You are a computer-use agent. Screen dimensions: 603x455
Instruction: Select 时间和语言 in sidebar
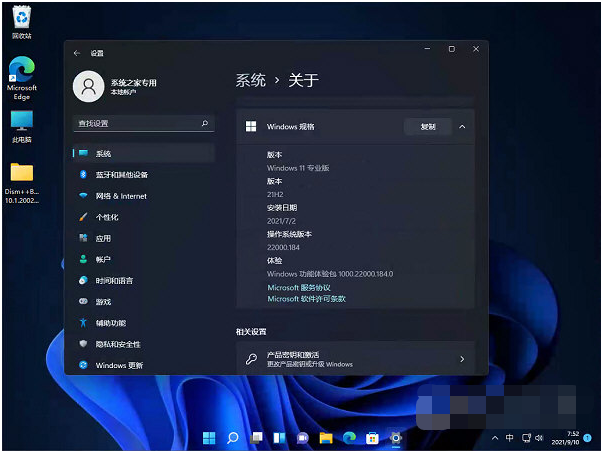[x=114, y=281]
